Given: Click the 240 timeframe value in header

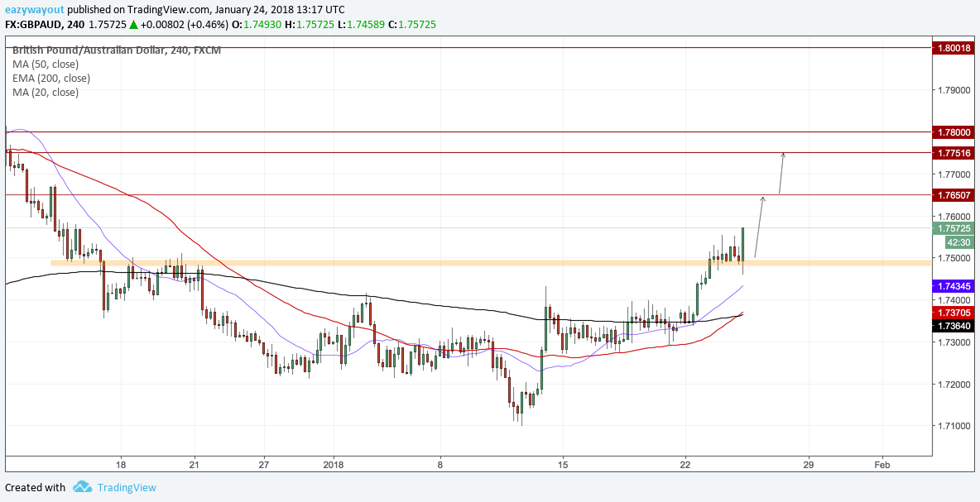Looking at the screenshot, I should 77,24.
